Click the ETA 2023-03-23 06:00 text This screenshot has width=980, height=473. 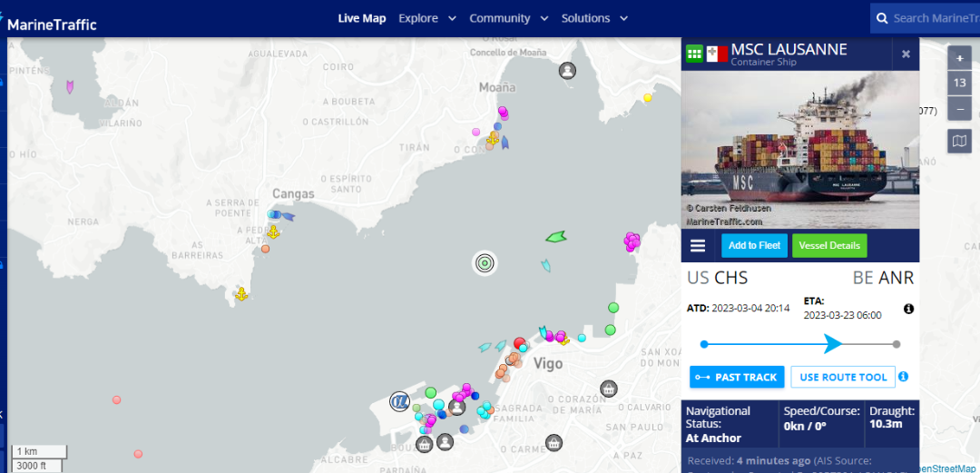click(x=842, y=309)
